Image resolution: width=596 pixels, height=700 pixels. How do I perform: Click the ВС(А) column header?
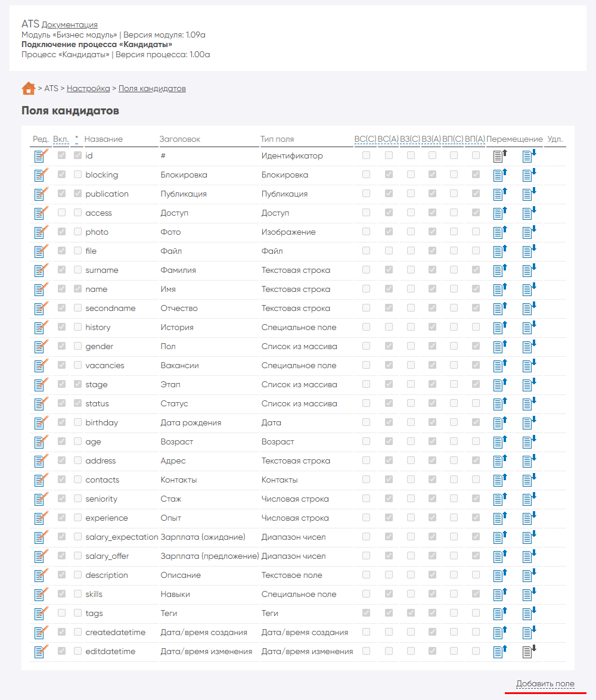388,139
